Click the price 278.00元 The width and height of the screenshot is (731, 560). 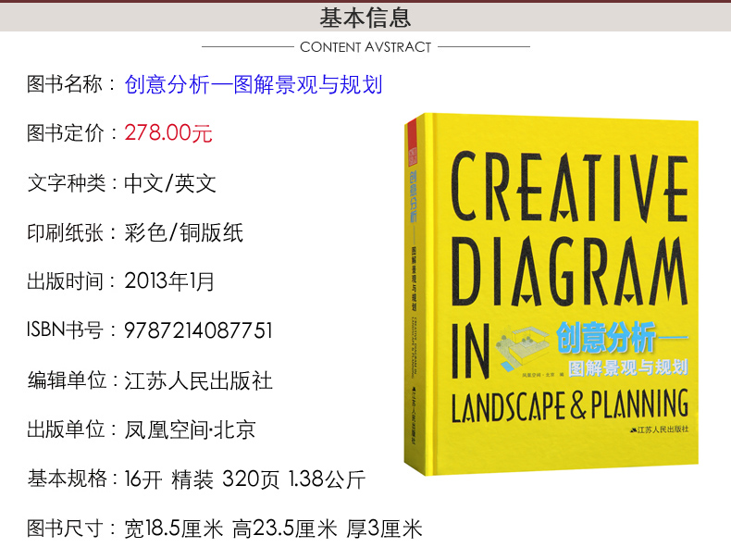coord(168,133)
